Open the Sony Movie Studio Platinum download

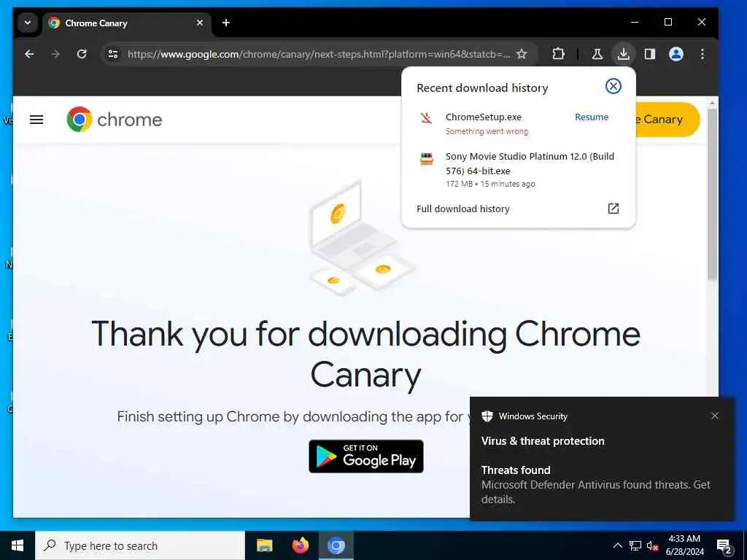tap(518, 169)
